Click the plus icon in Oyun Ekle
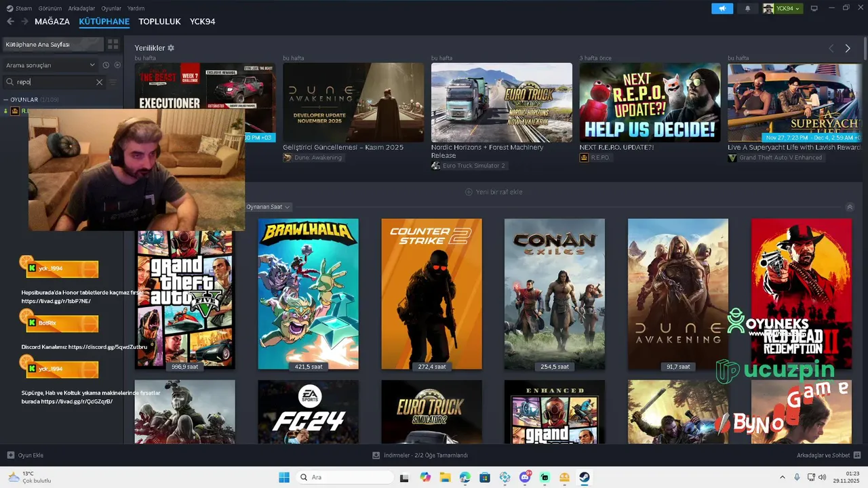 [x=10, y=455]
